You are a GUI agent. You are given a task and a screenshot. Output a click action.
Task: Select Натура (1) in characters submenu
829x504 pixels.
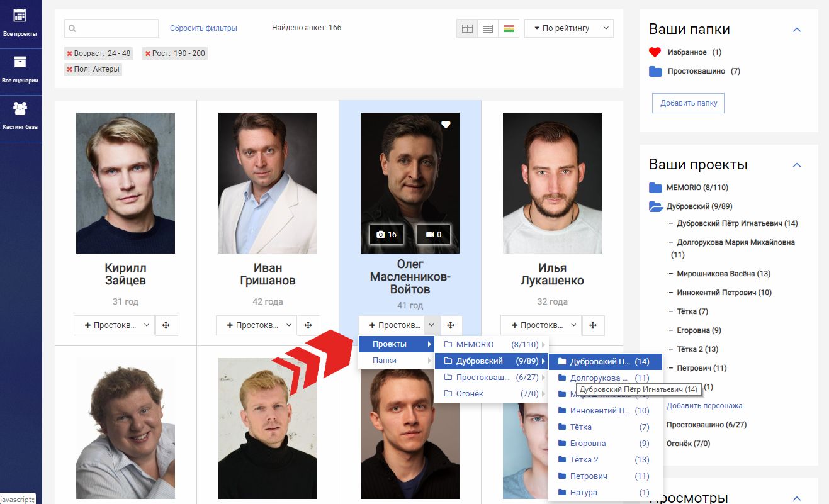pos(606,493)
